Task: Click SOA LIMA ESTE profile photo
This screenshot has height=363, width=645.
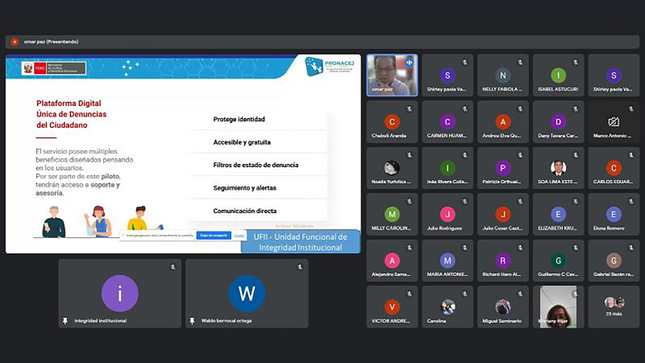Action: (558, 168)
